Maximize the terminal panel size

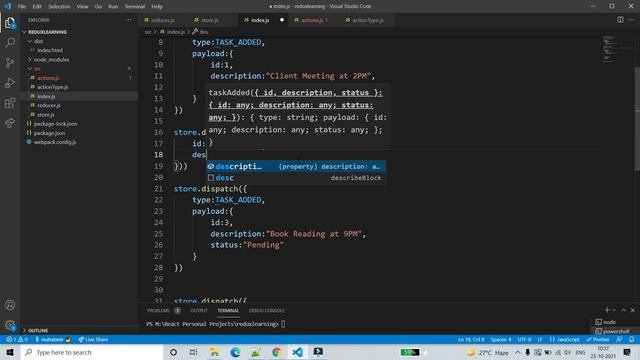click(x=623, y=310)
